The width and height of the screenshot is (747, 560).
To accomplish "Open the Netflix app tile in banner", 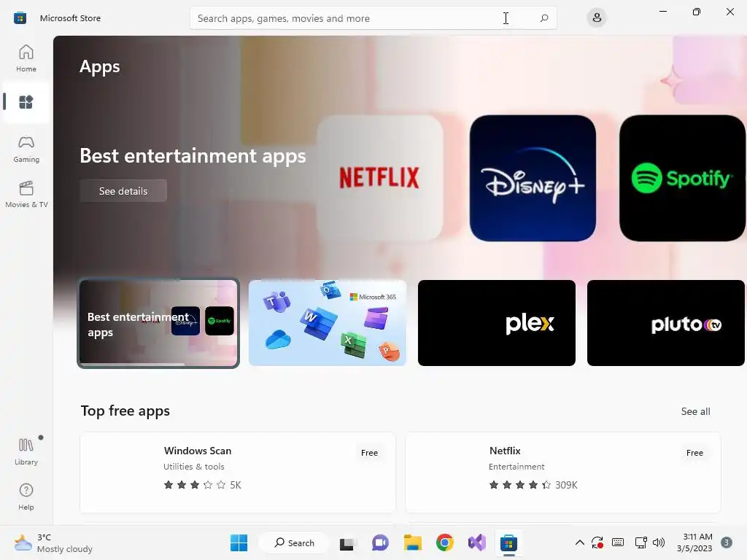I will (x=379, y=178).
